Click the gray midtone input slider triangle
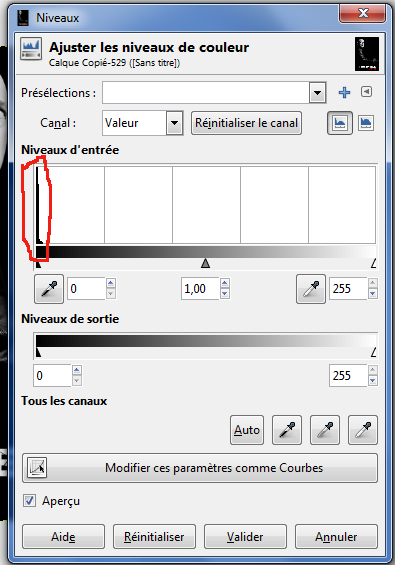This screenshot has width=395, height=565. click(205, 263)
